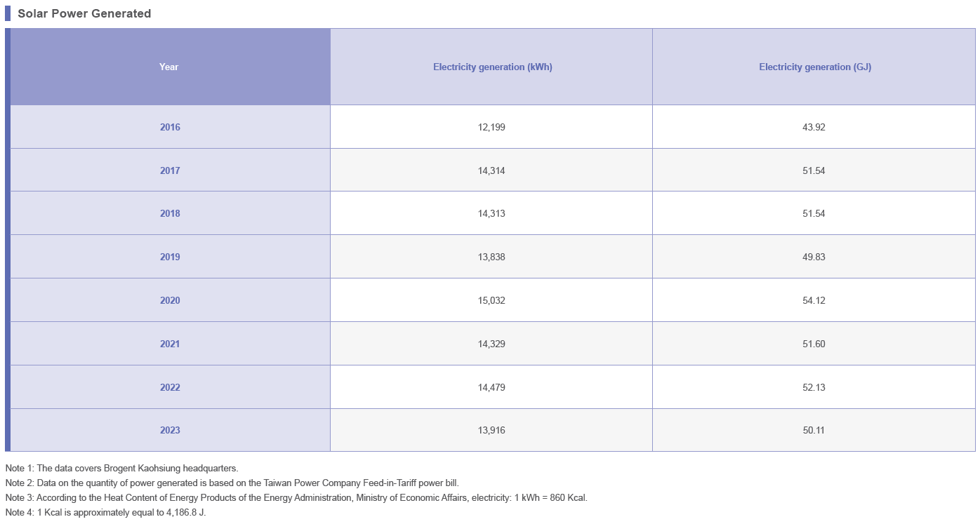
Task: Click the 2019 year row label
Action: [x=170, y=257]
